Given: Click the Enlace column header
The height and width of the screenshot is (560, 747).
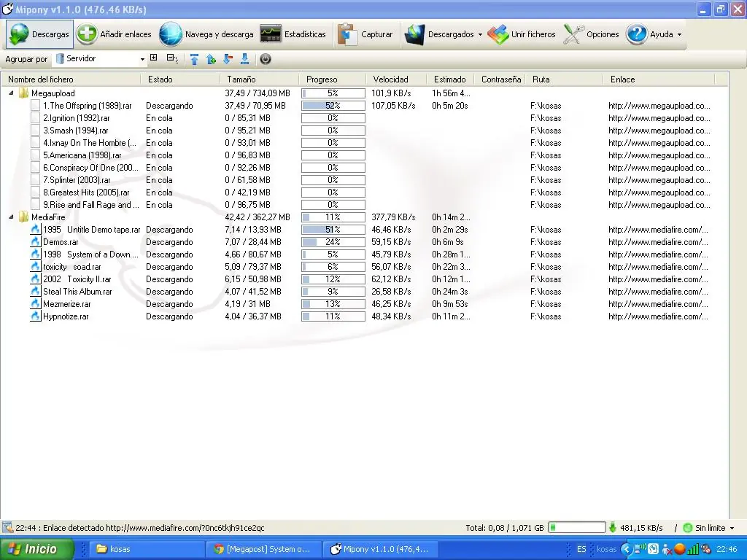Looking at the screenshot, I should (659, 79).
